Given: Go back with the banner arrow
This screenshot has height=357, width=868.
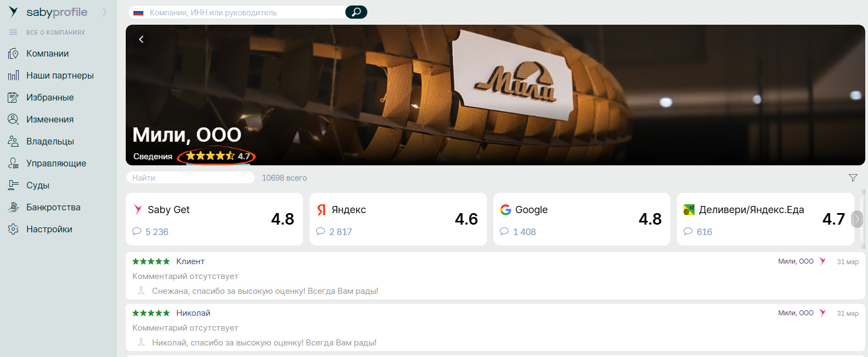Looking at the screenshot, I should tap(141, 39).
